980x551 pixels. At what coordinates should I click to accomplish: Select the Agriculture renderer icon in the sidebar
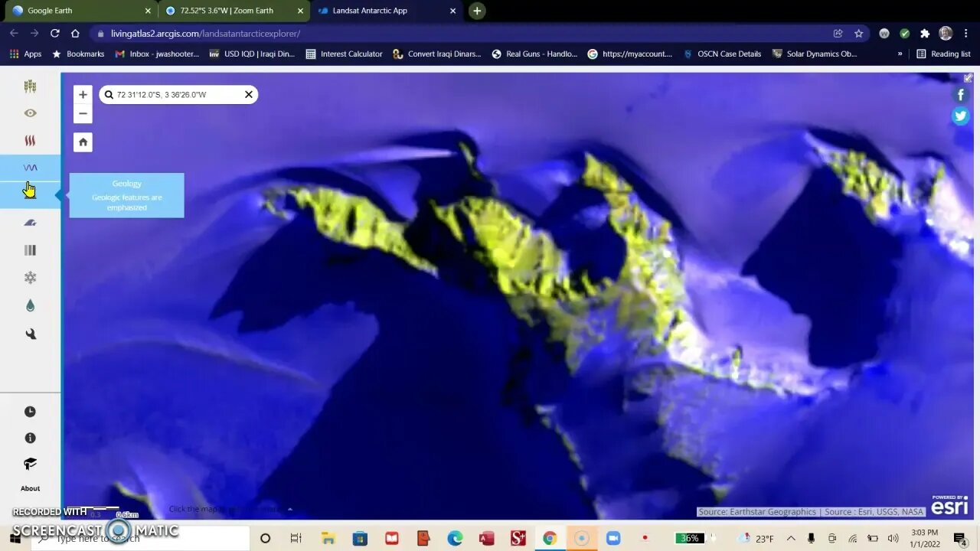pyautogui.click(x=30, y=86)
